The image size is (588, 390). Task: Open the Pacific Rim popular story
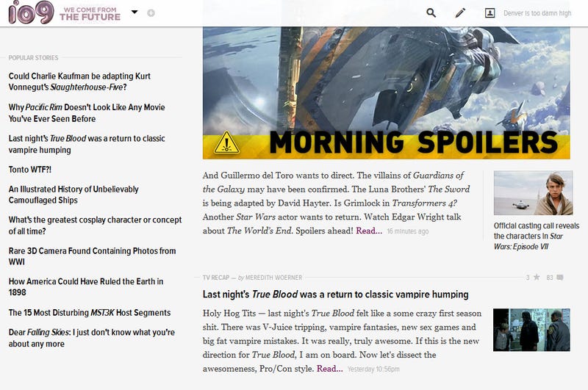(x=87, y=113)
